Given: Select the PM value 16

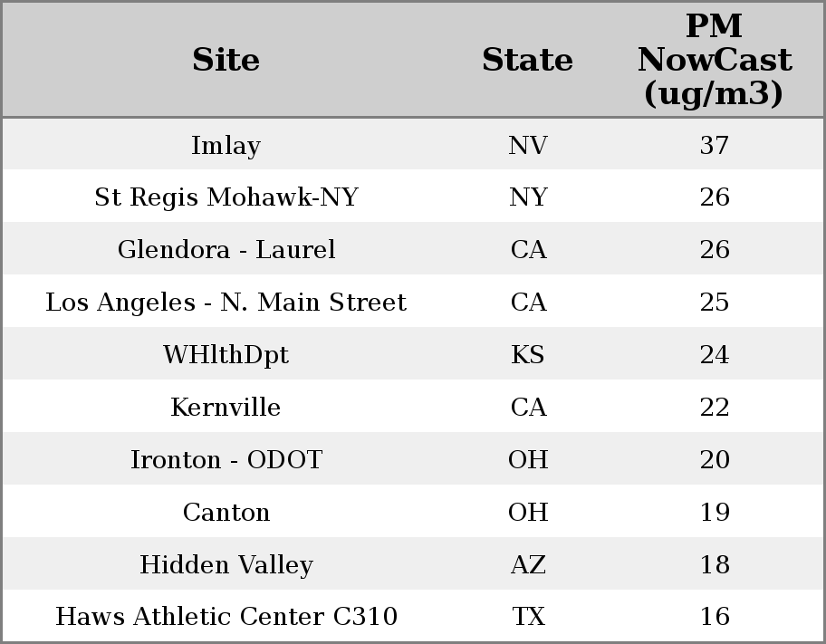Looking at the screenshot, I should pyautogui.click(x=714, y=617).
